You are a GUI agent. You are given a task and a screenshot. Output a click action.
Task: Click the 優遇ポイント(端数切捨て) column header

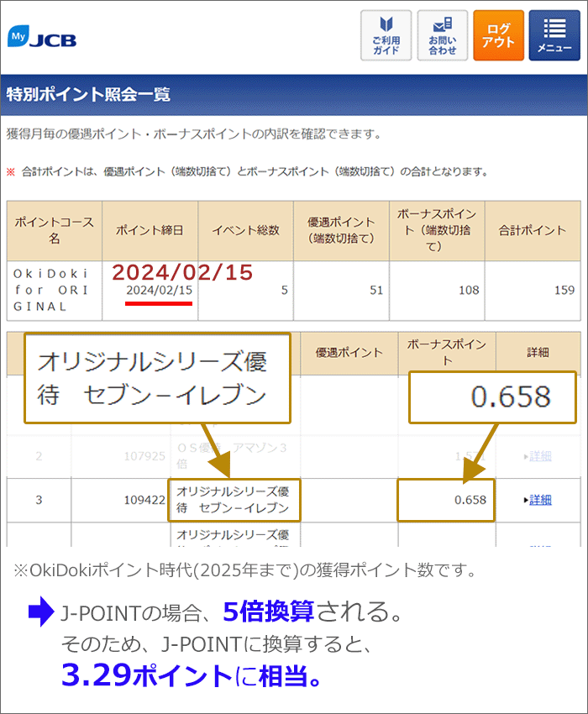click(x=342, y=230)
